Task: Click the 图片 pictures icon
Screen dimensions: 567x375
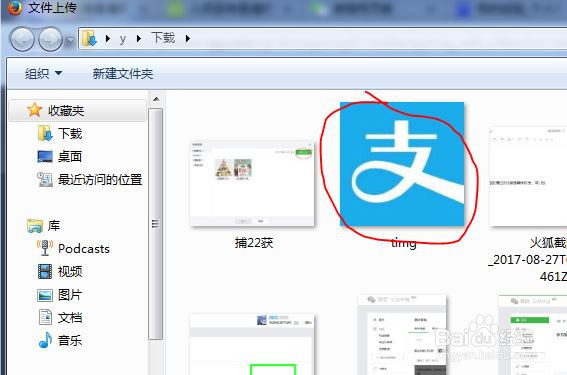Action: tap(45, 295)
